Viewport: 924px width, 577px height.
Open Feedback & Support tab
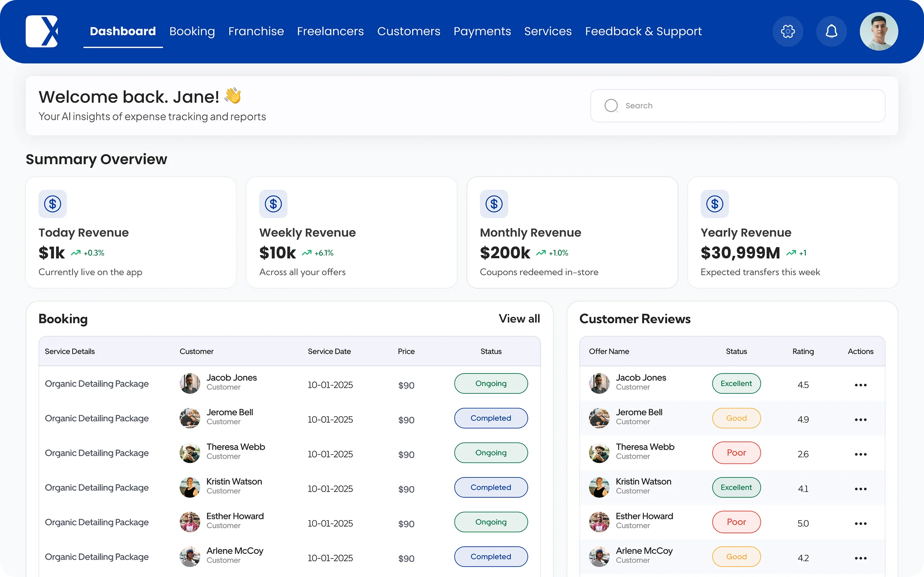[x=643, y=32]
